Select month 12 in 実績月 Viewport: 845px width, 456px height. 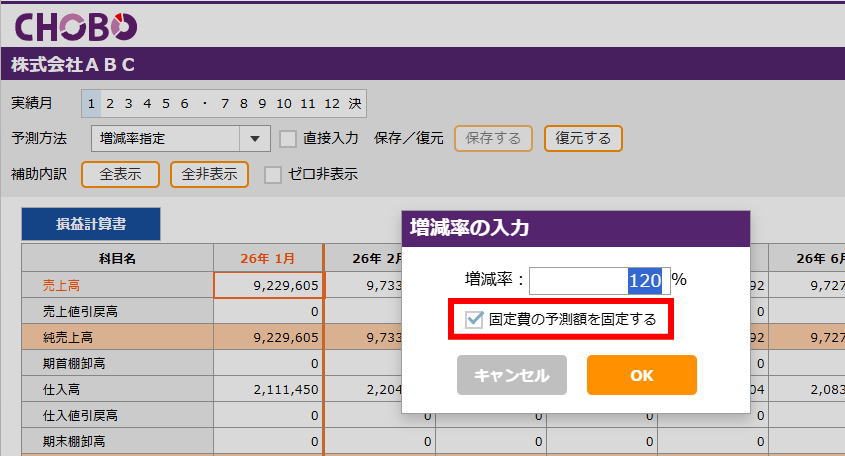[x=332, y=103]
